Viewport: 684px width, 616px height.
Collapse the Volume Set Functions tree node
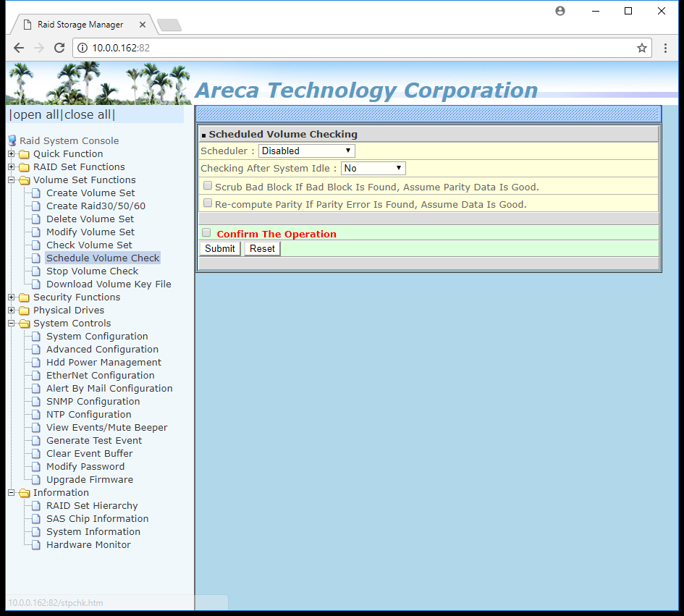[x=12, y=180]
